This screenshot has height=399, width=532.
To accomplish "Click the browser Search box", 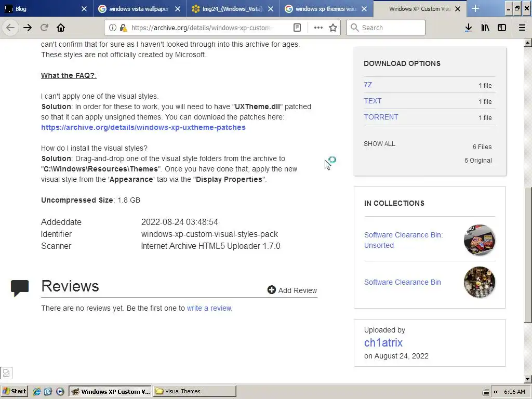I will (x=385, y=28).
